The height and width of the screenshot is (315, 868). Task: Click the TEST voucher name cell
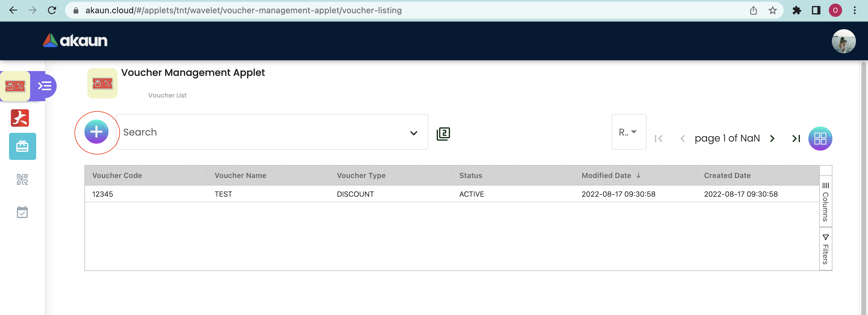click(268, 194)
